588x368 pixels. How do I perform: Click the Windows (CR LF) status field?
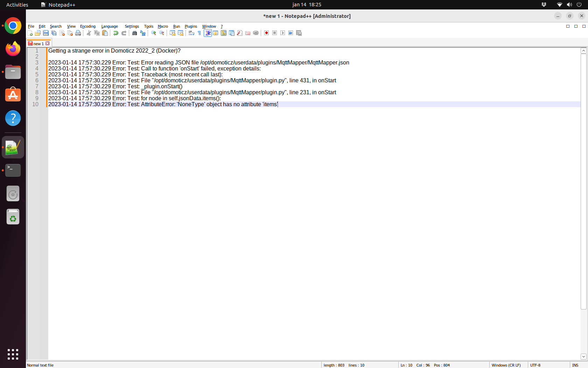506,365
